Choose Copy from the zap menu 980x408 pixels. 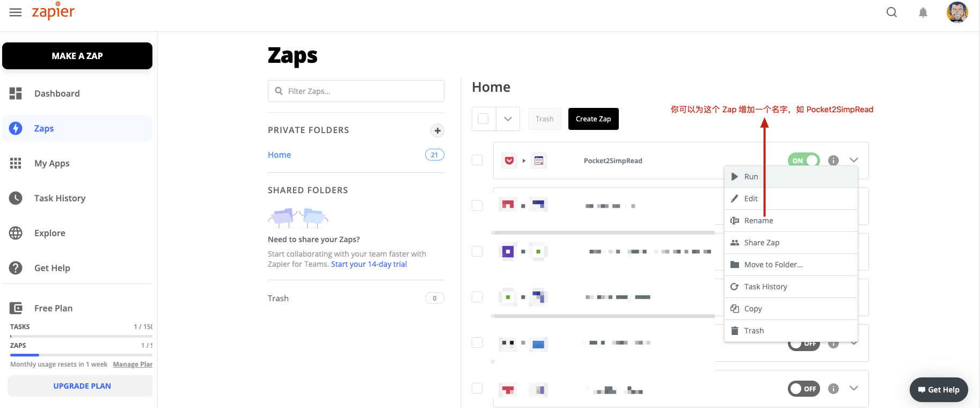click(791, 309)
